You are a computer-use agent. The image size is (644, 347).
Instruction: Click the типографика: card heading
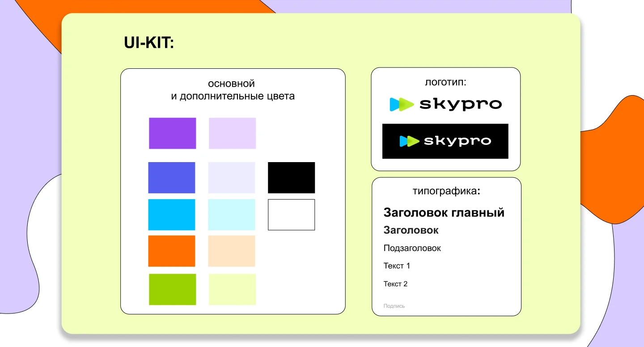click(445, 190)
